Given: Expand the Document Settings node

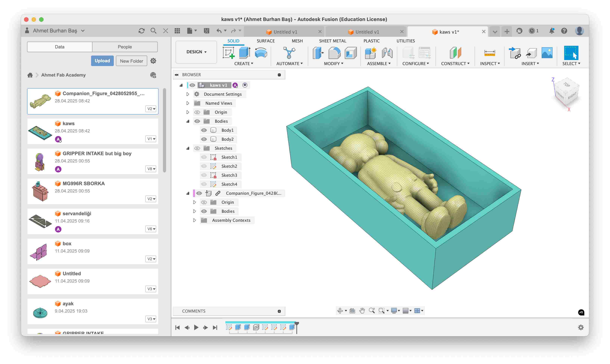Looking at the screenshot, I should tap(188, 94).
